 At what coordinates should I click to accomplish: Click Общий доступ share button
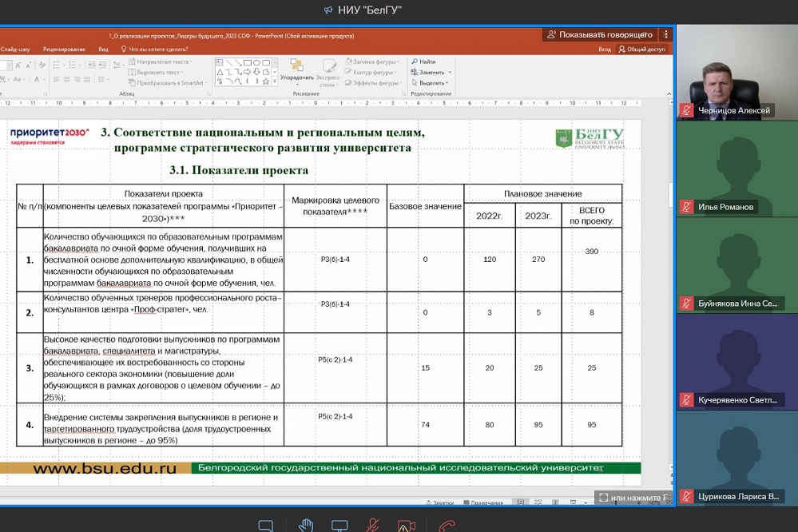[x=641, y=50]
